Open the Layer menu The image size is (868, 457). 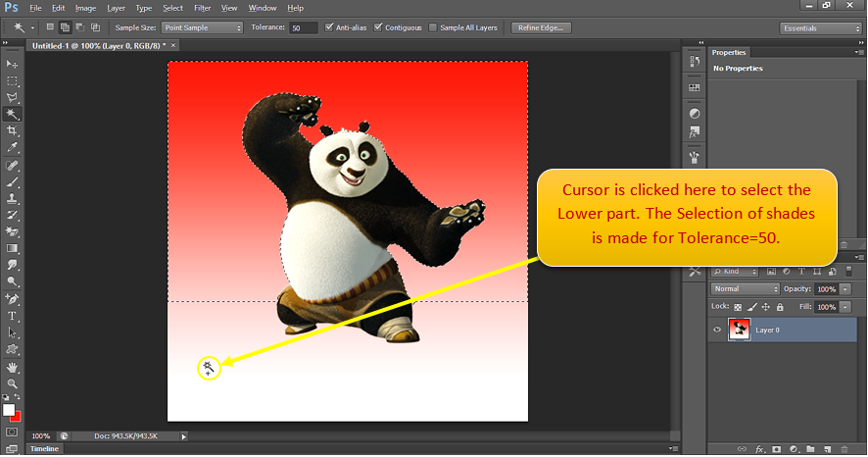click(x=116, y=8)
